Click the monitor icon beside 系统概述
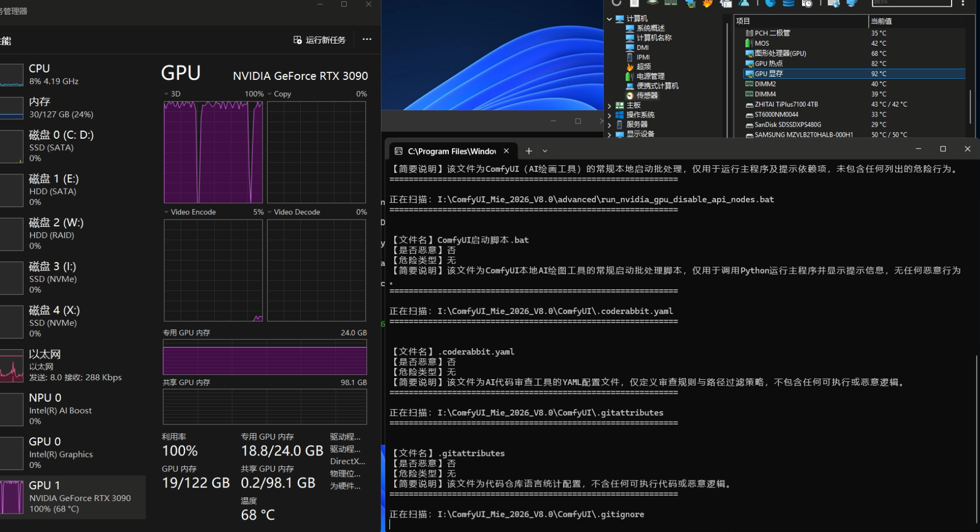The height and width of the screenshot is (532, 980). pyautogui.click(x=630, y=28)
